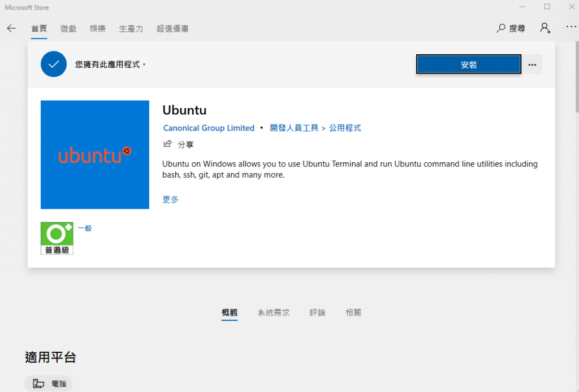The image size is (579, 392).
Task: Open the ellipsis menu beside the 安裝 button
Action: coord(532,64)
